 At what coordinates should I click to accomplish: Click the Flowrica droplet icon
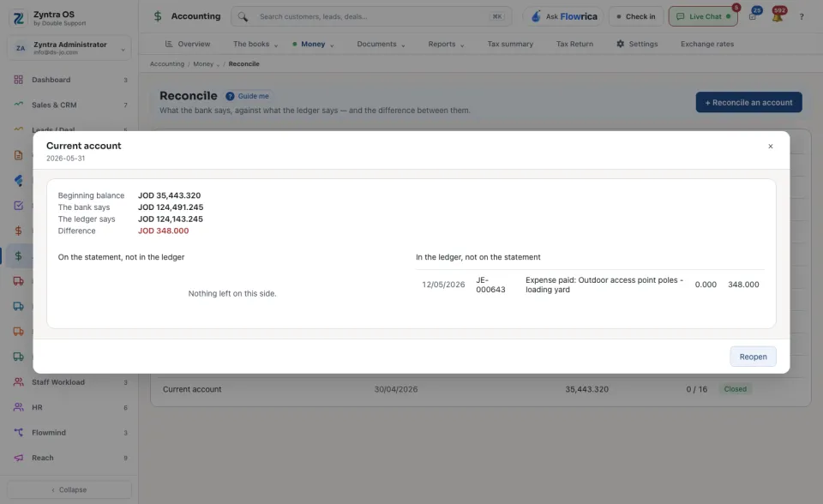(x=536, y=17)
